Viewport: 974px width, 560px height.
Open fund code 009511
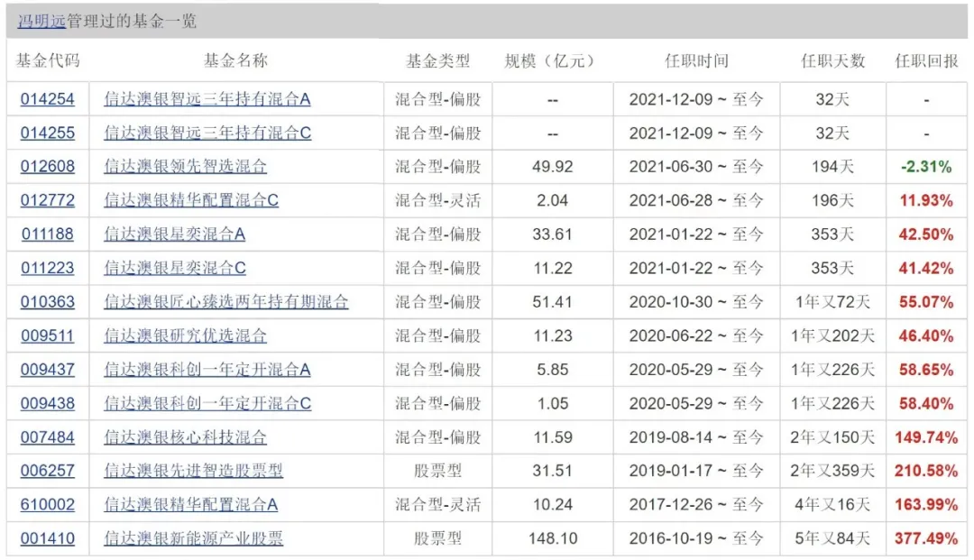pyautogui.click(x=47, y=335)
